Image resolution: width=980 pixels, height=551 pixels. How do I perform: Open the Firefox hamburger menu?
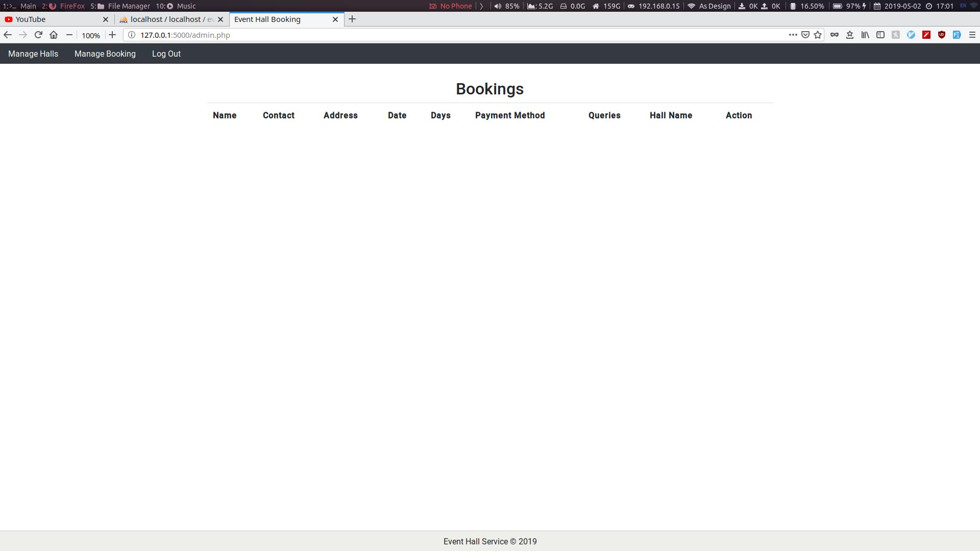coord(972,35)
